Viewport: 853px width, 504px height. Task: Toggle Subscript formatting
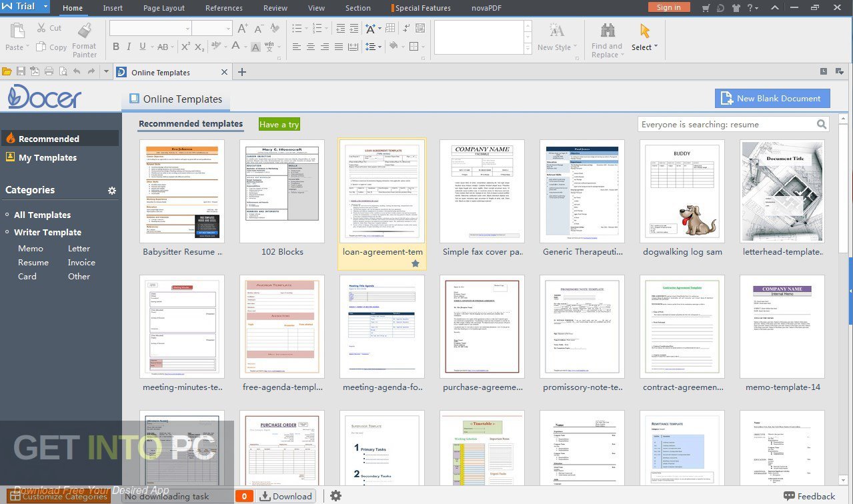(200, 47)
